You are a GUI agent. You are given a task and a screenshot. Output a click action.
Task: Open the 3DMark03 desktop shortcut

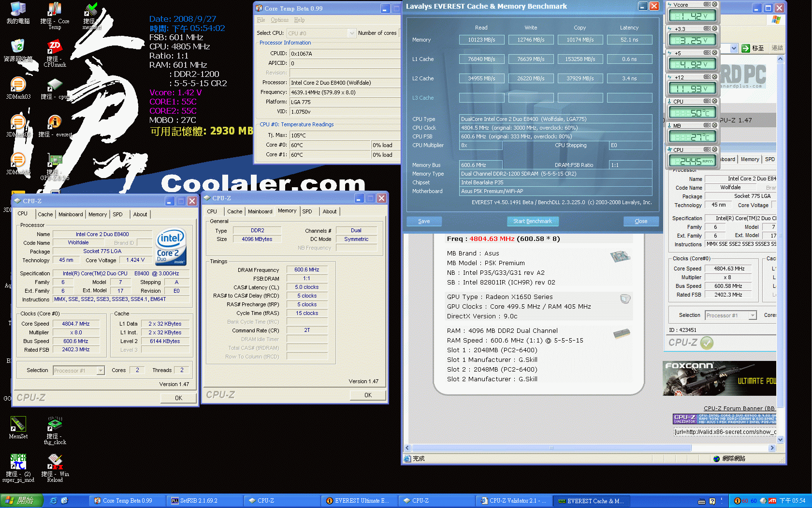(x=18, y=88)
